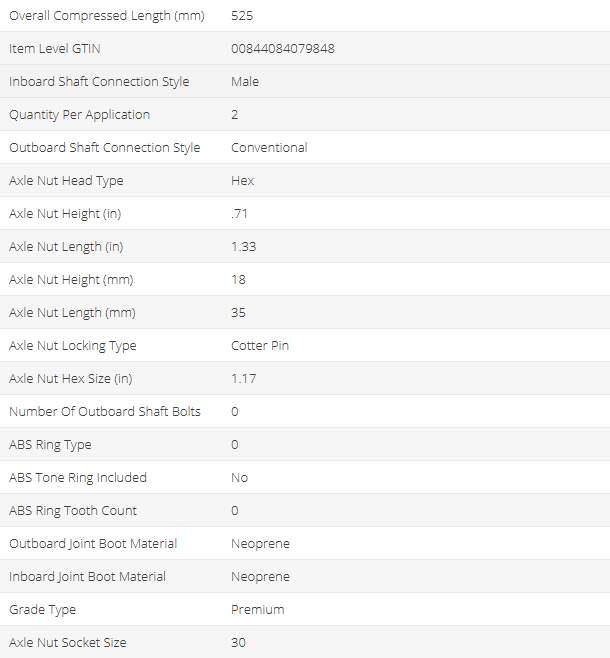
Task: Click the compressed length value 525
Action: coord(241,16)
